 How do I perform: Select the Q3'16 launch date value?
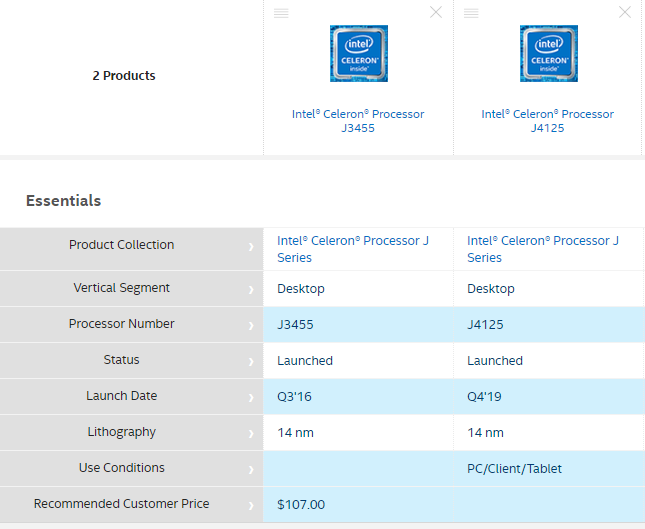pos(294,397)
